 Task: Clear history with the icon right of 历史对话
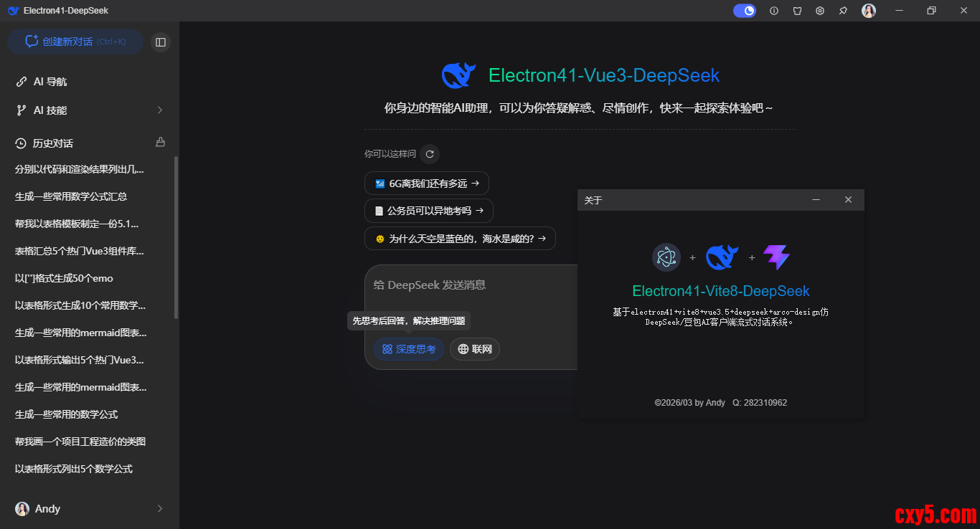(x=161, y=142)
